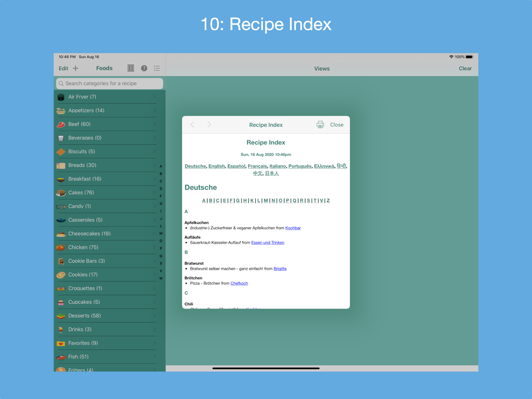Select the Beverages glass icon

tap(61, 138)
